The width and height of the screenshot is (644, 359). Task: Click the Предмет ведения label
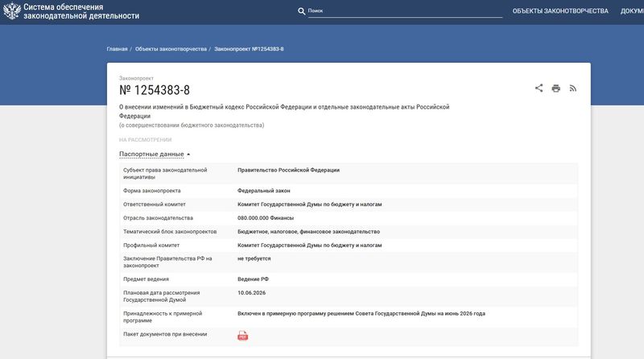(x=146, y=279)
